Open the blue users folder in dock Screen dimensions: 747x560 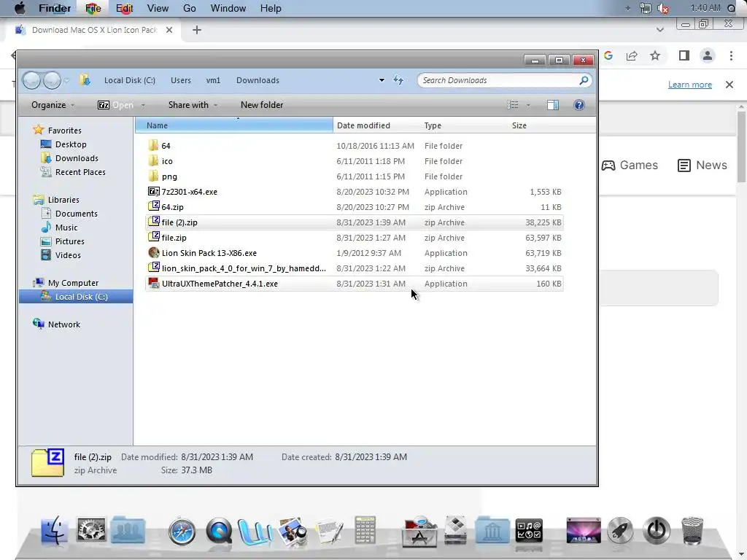pyautogui.click(x=128, y=529)
